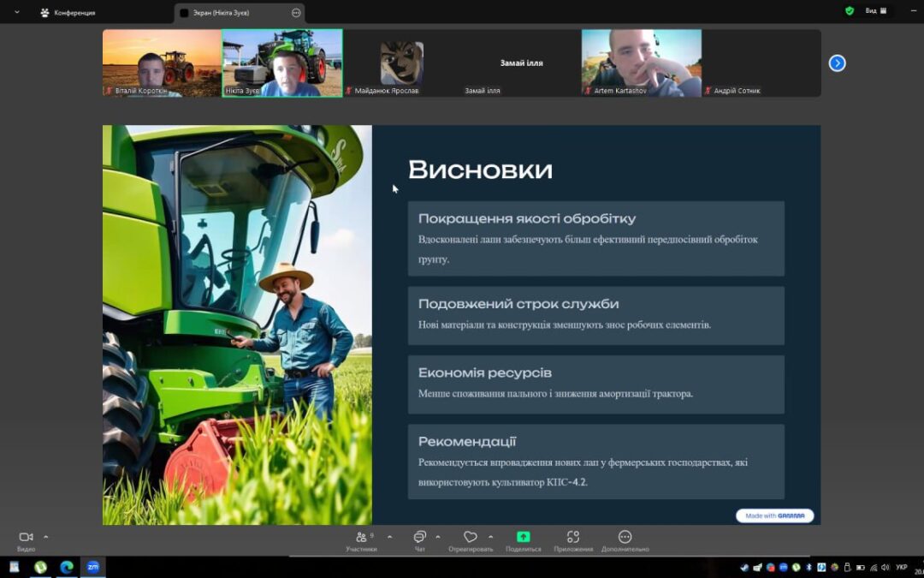Expand the participants options chevron
The width and height of the screenshot is (924, 578).
tap(390, 537)
